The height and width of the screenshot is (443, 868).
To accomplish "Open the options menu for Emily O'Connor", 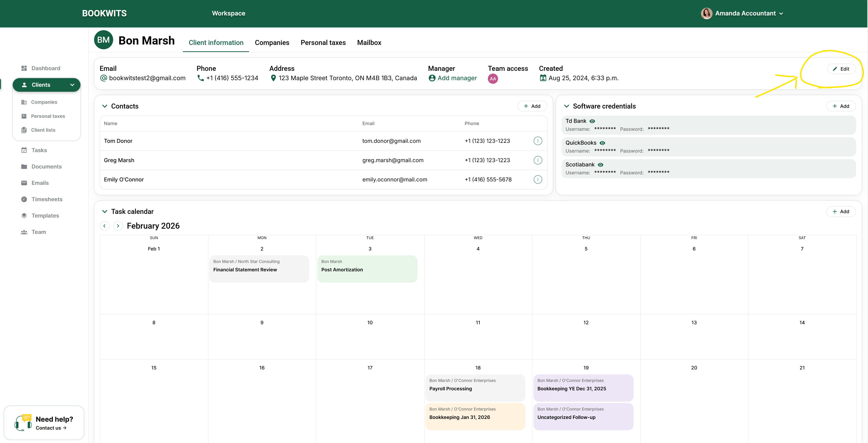I will click(538, 179).
